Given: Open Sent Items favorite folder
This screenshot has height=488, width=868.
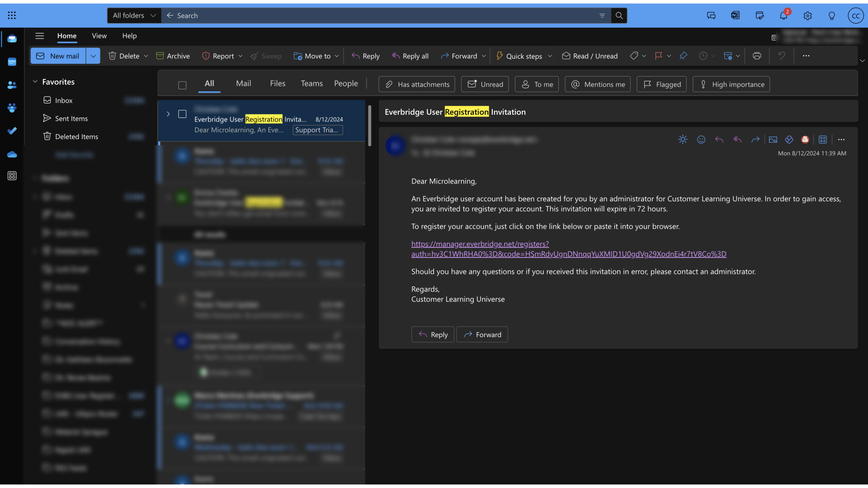Looking at the screenshot, I should click(71, 118).
